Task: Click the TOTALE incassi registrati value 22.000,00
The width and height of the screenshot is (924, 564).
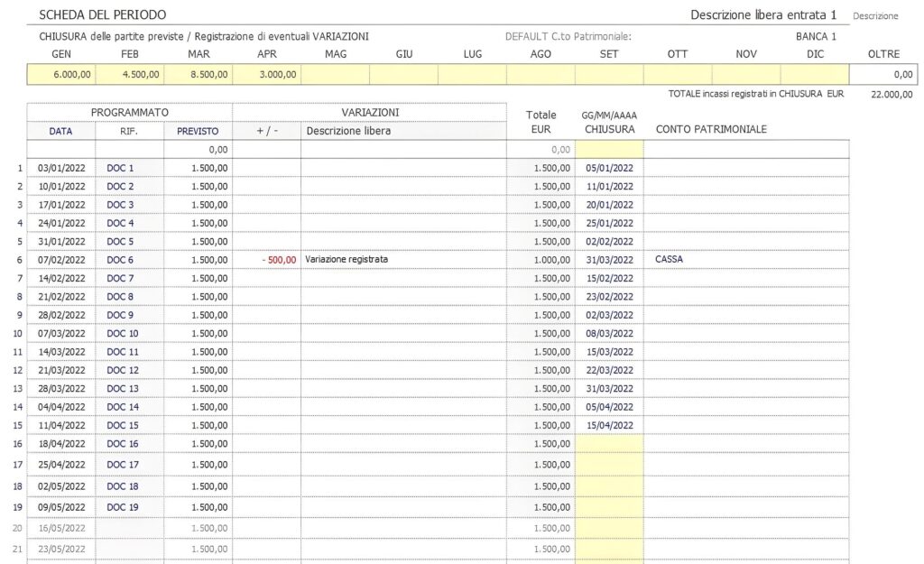Action: [890, 92]
